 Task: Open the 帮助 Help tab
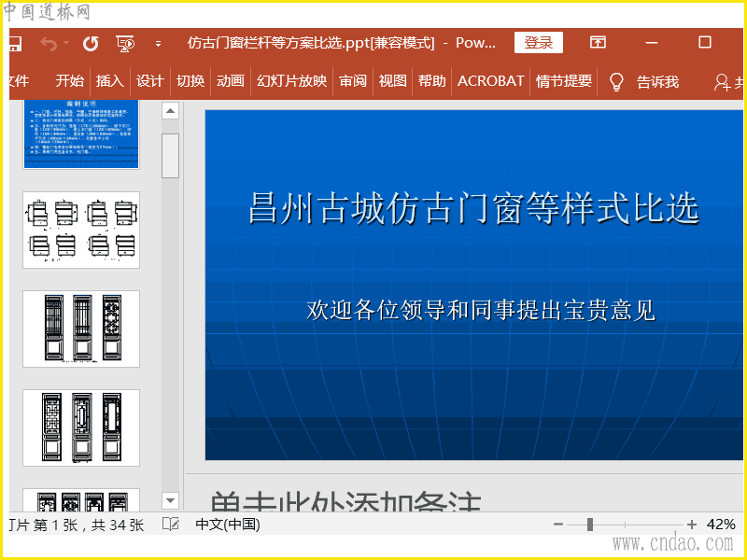[x=432, y=81]
